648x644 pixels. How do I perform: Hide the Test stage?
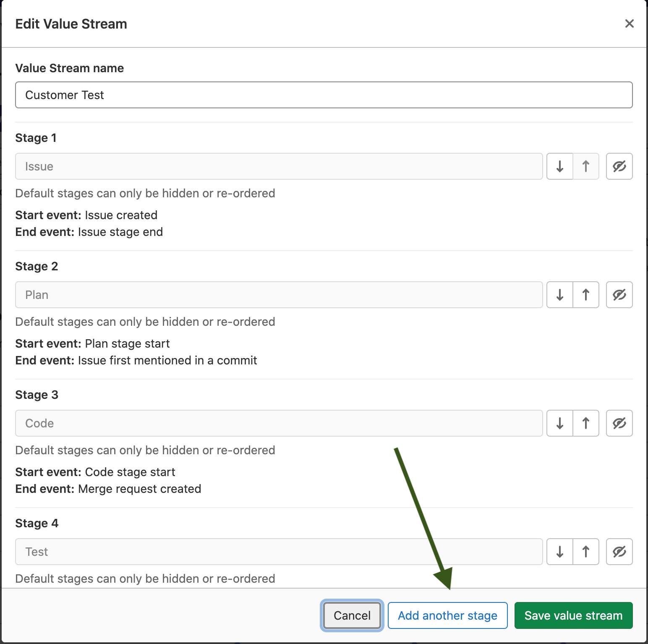[x=619, y=552]
